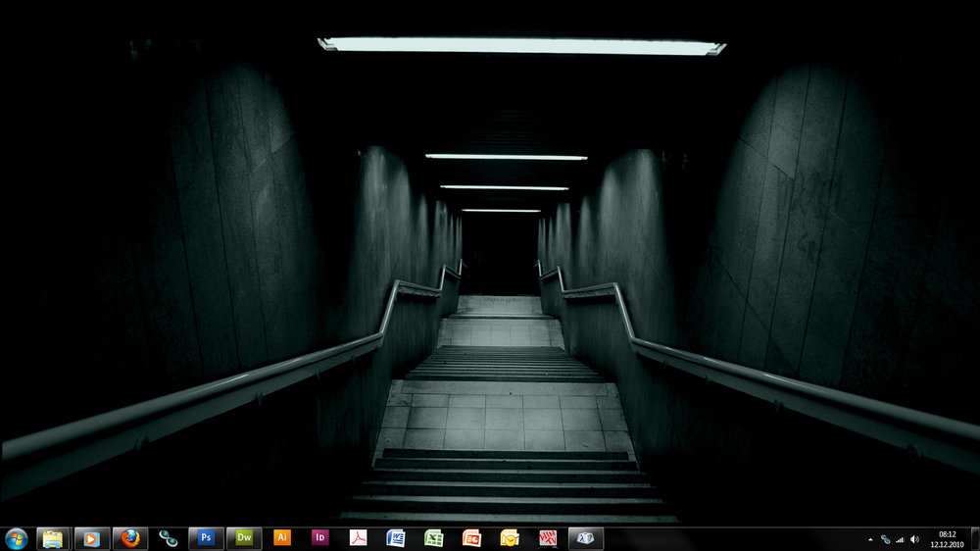Open the Windows Start menu orb
This screenshot has height=551, width=980.
click(16, 538)
